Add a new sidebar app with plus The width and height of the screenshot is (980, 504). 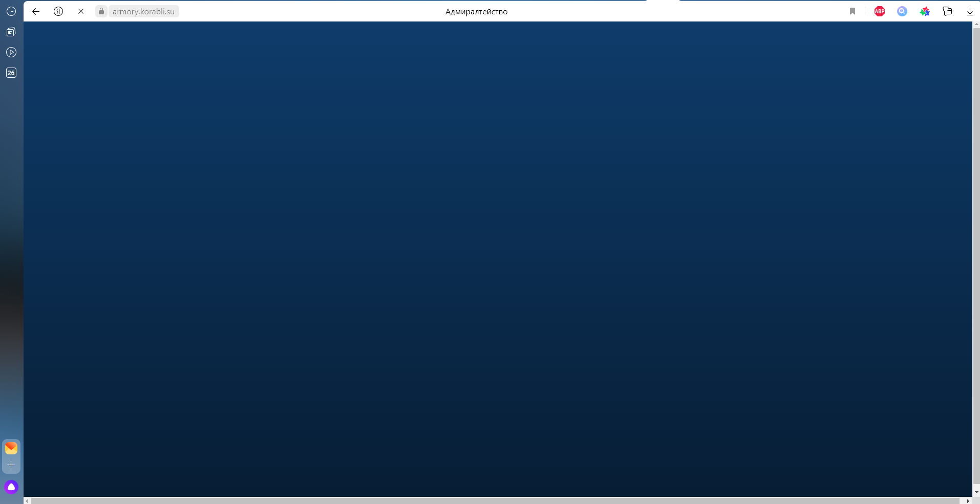11,465
